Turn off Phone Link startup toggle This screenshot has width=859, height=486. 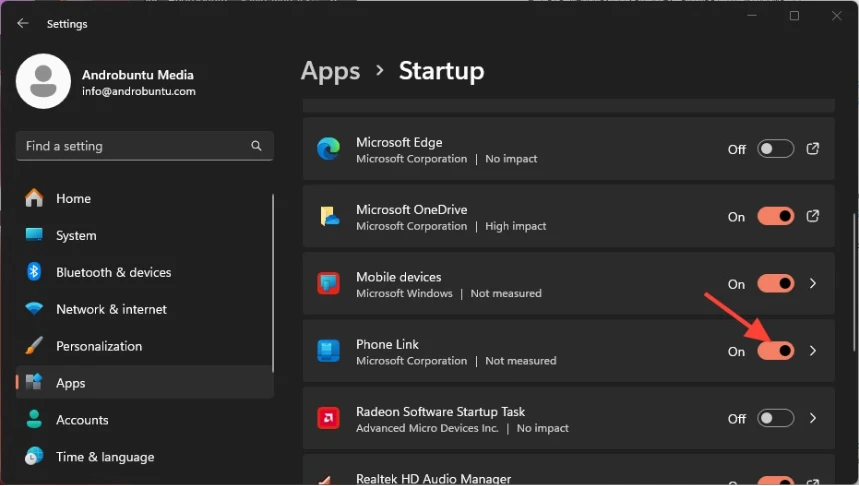click(775, 351)
